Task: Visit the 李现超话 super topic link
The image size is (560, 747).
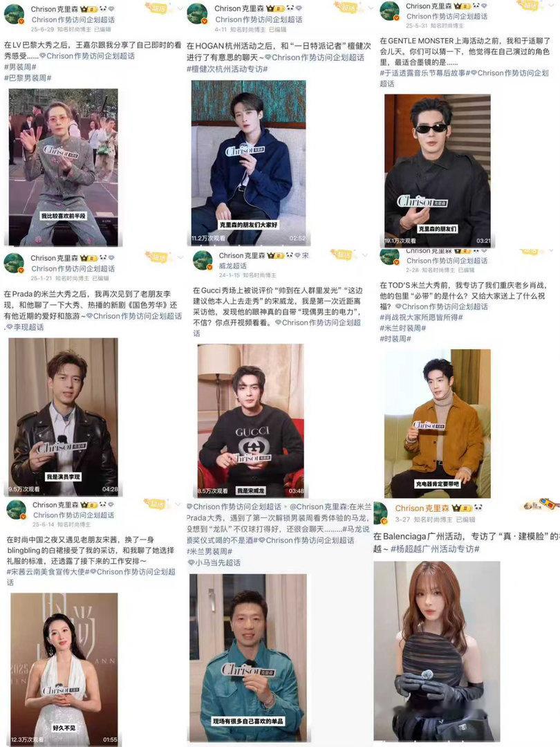Action: tap(24, 327)
